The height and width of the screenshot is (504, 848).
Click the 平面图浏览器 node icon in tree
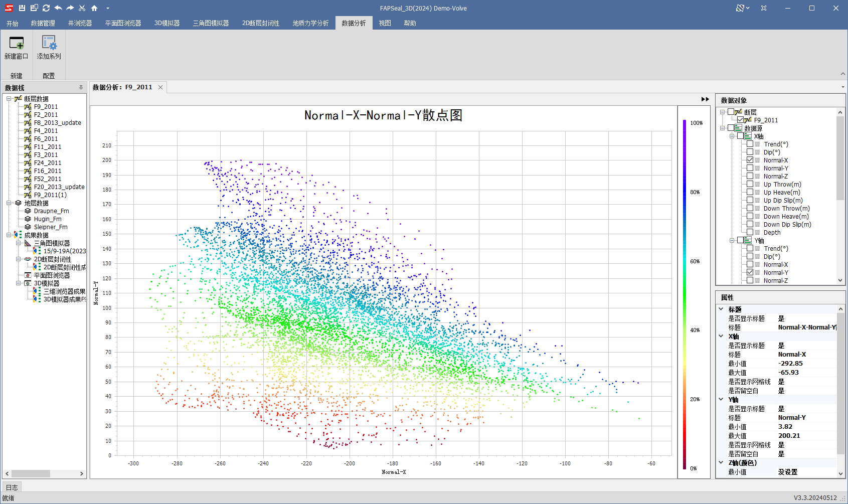(x=28, y=275)
